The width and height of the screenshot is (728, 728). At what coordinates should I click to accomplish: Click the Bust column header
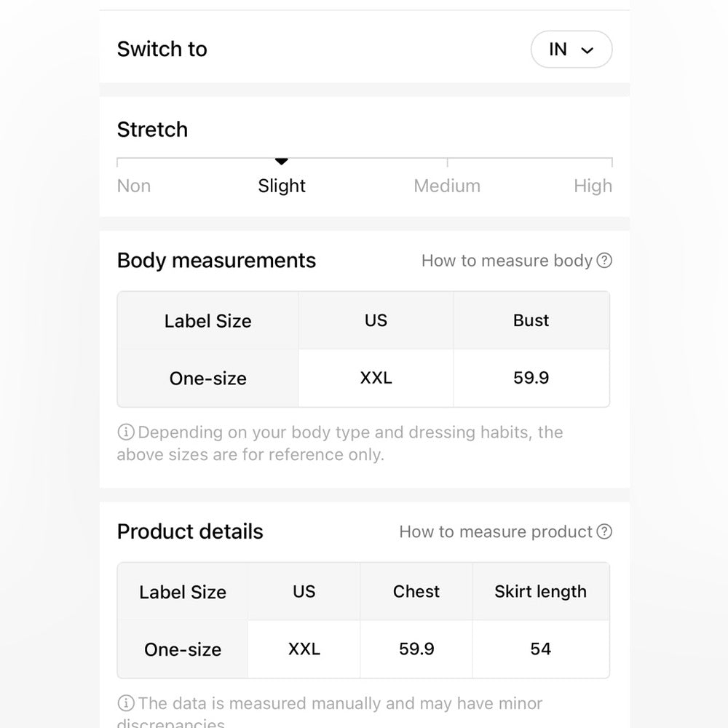[531, 320]
